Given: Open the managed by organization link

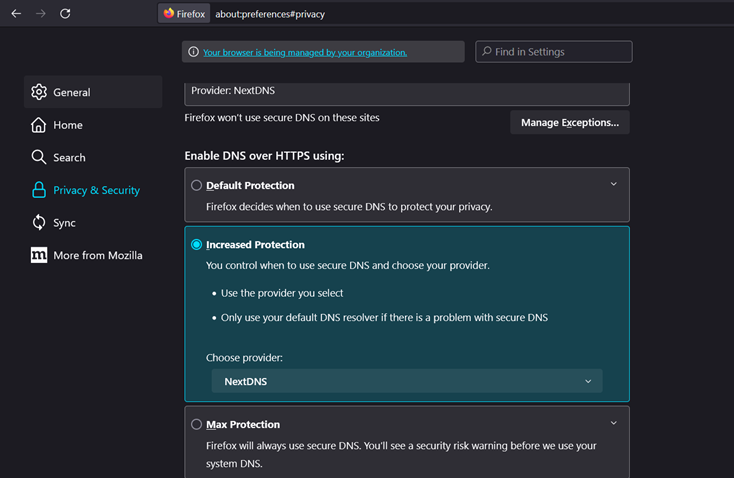Looking at the screenshot, I should tap(304, 52).
